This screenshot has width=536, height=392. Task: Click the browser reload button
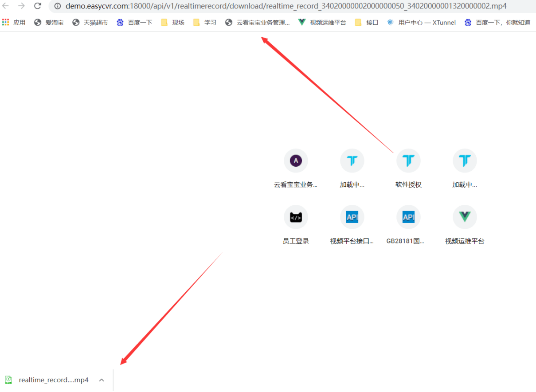coord(38,6)
